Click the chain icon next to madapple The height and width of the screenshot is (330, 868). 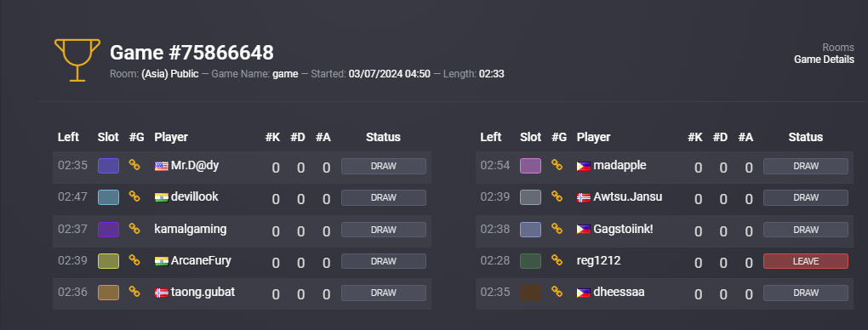[557, 165]
